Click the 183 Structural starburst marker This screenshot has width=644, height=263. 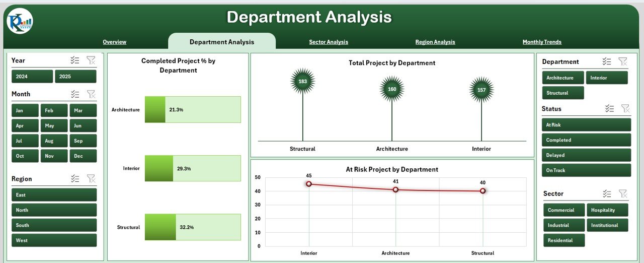(x=302, y=82)
